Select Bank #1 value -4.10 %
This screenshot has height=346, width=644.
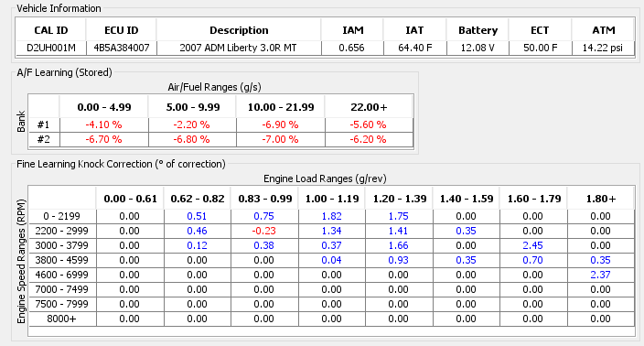[103, 124]
